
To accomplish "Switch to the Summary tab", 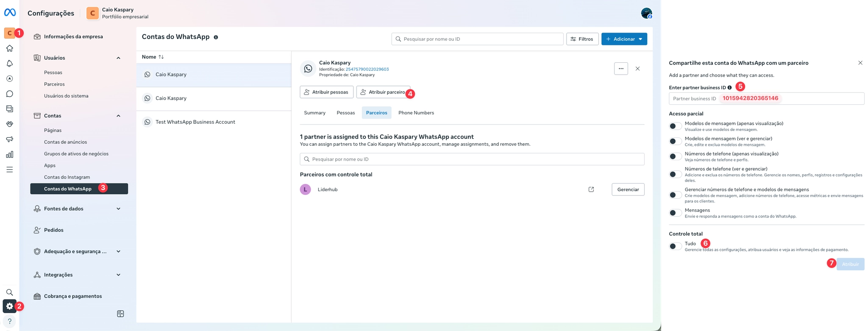I will pyautogui.click(x=314, y=113).
